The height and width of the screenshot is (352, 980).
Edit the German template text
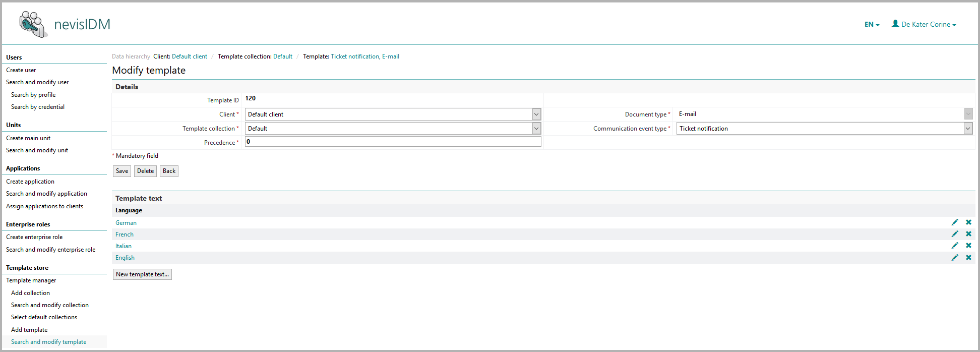[954, 222]
